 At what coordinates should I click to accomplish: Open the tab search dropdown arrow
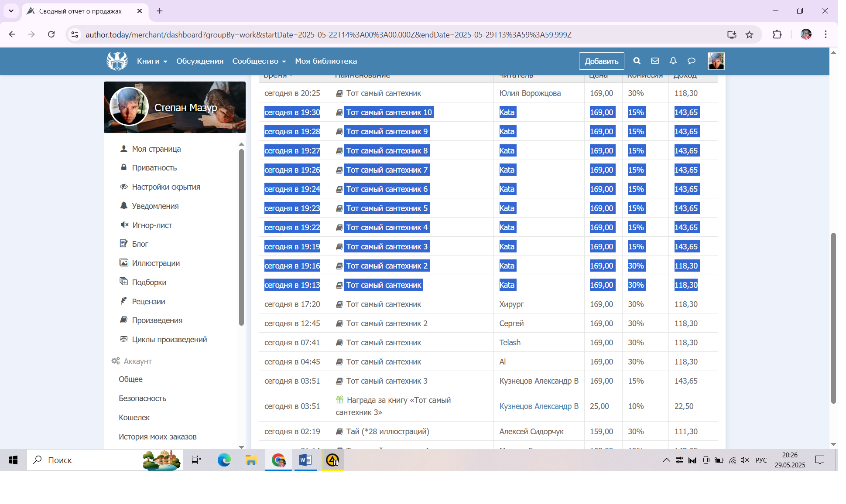[11, 11]
